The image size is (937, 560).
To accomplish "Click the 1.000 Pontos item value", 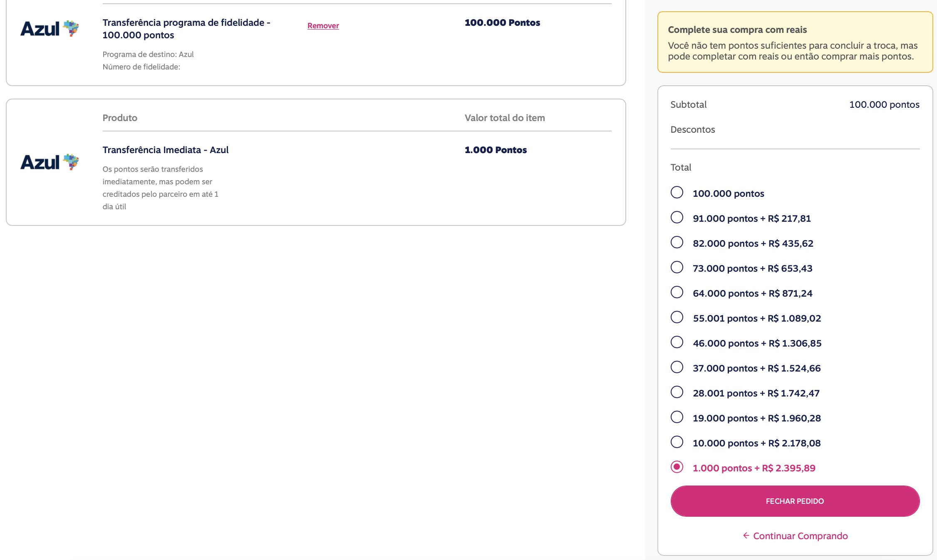I will click(496, 150).
